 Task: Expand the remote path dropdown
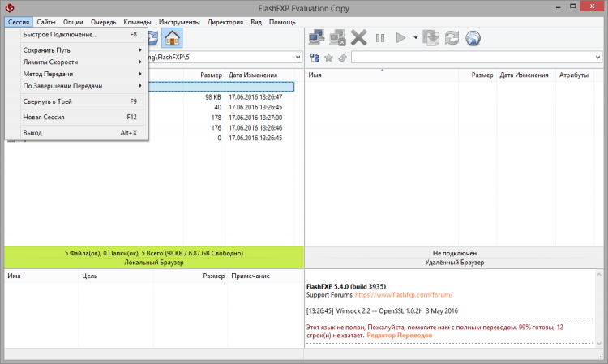597,57
